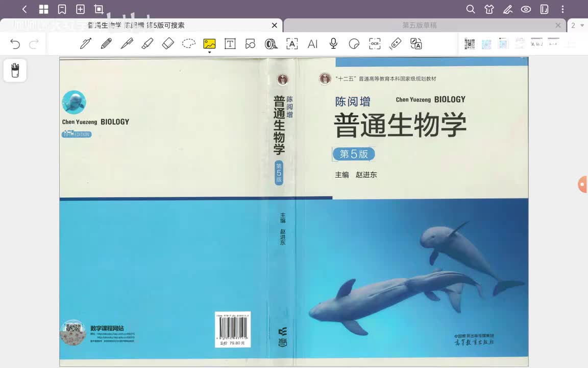Expand the open-tabs count dropdown showing 2

click(x=577, y=25)
